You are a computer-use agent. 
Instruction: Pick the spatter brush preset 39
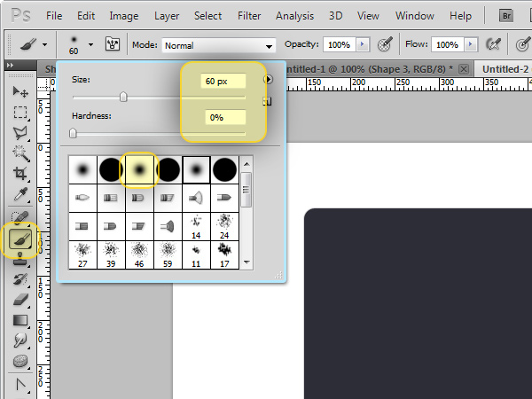coord(111,254)
